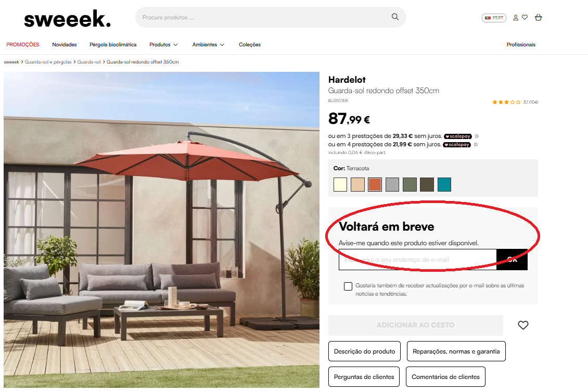Tick the email updates newsletter checkbox
The height and width of the screenshot is (391, 588).
(x=348, y=286)
